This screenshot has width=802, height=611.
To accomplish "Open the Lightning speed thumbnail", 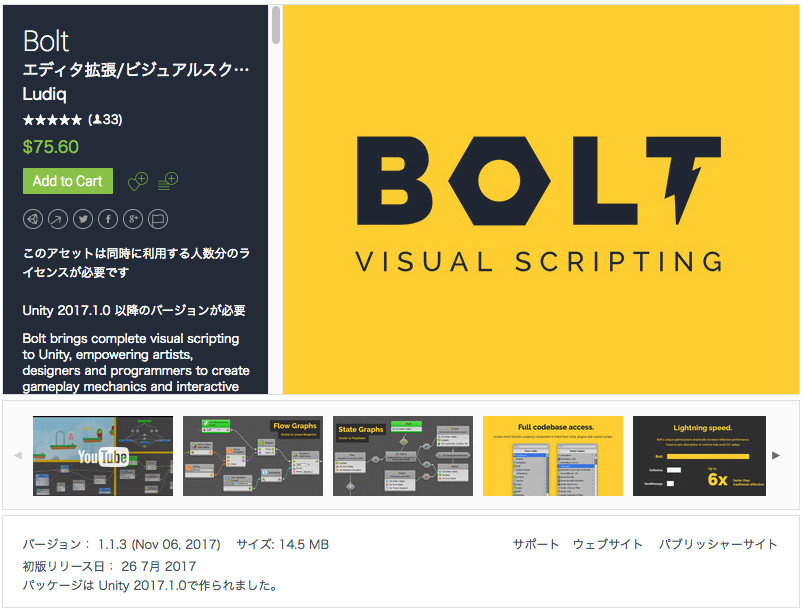I will click(x=699, y=456).
